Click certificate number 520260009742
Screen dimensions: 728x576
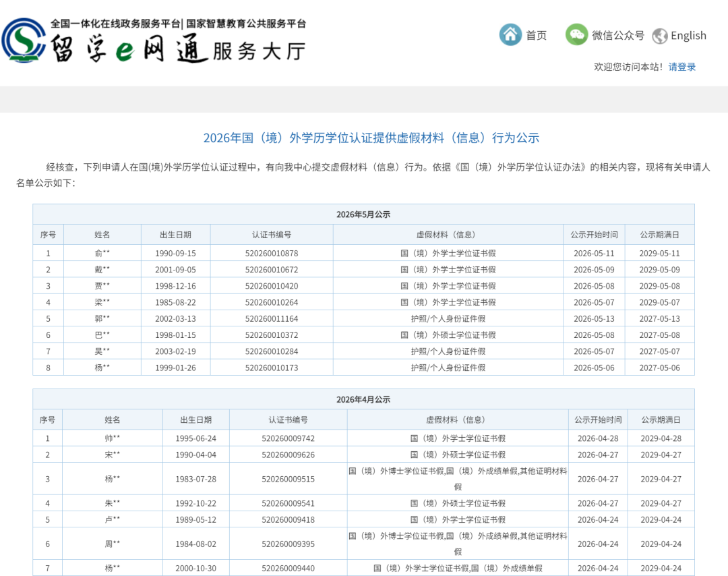(x=288, y=438)
